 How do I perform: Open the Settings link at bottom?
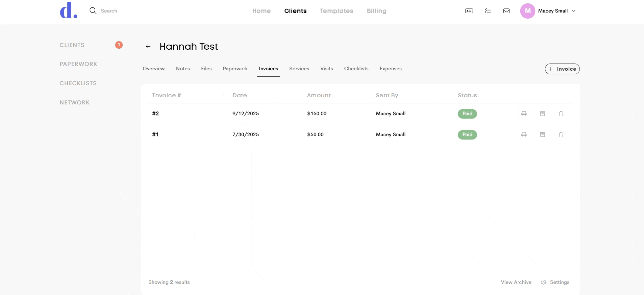[560, 282]
